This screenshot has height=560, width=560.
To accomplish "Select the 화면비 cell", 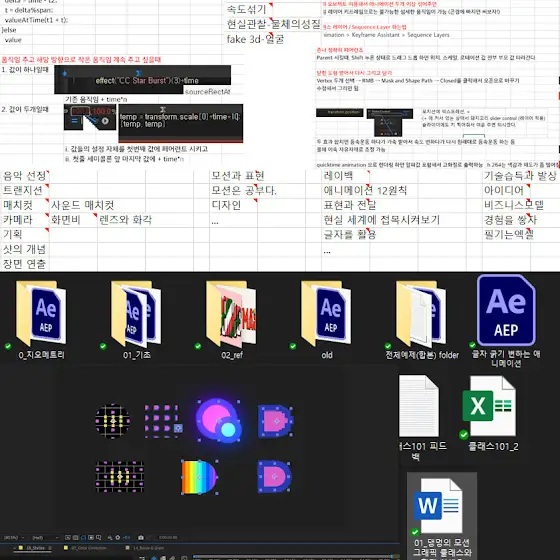I will click(73, 220).
